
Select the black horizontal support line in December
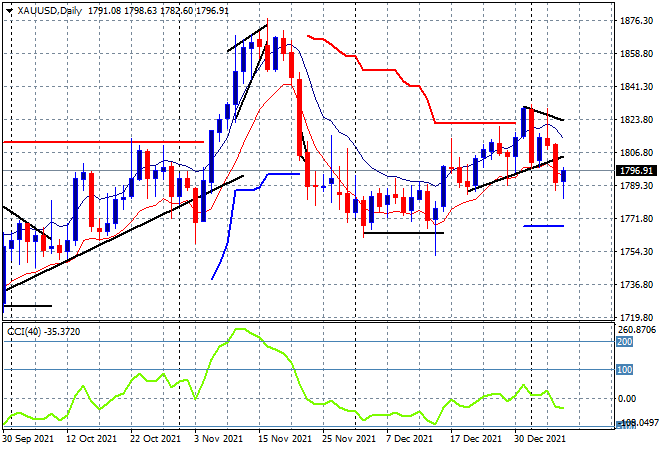coord(404,233)
